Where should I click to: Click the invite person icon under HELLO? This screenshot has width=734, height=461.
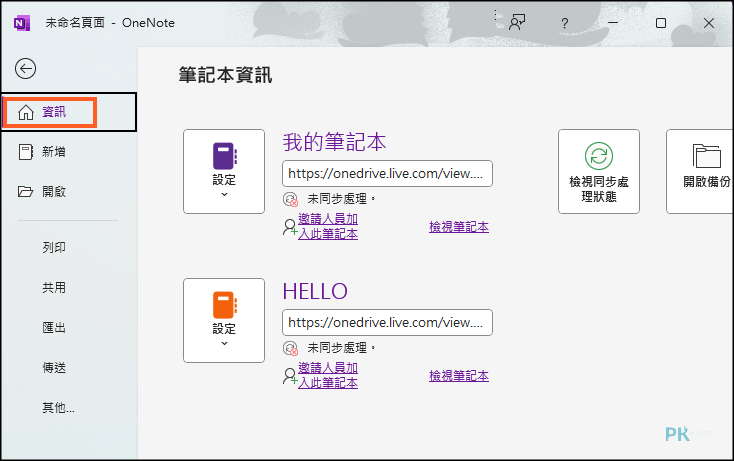(x=290, y=376)
